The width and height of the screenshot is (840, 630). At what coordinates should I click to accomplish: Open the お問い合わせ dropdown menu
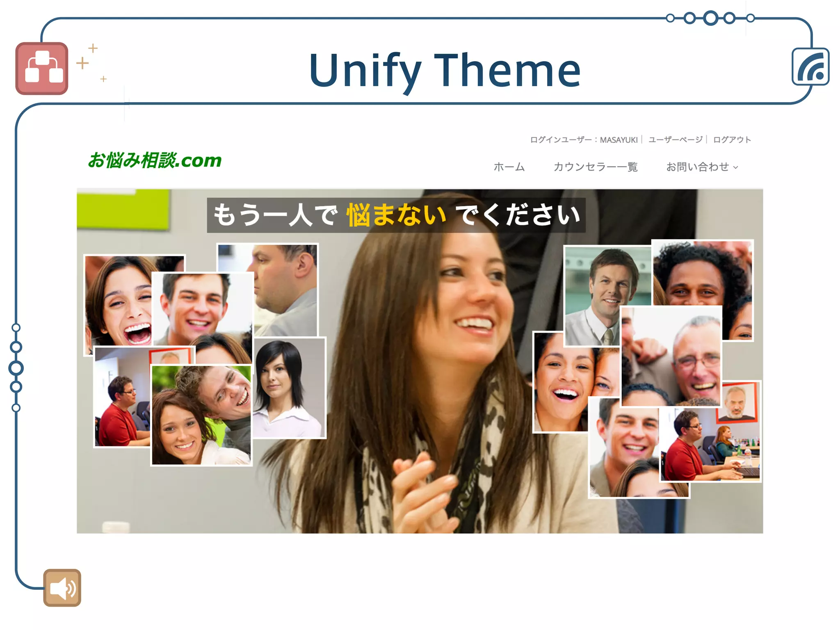(x=697, y=167)
